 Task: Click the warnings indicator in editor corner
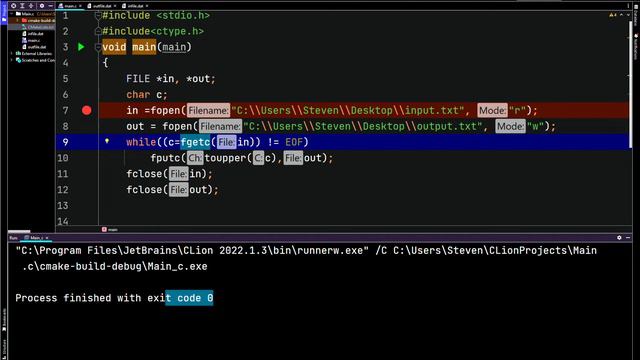(613, 15)
